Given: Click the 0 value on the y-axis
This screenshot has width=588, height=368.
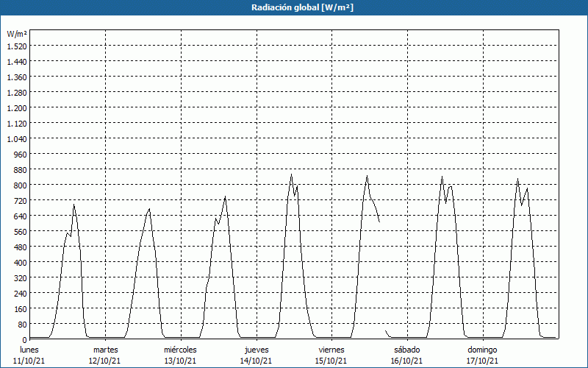Looking at the screenshot, I should point(24,339).
